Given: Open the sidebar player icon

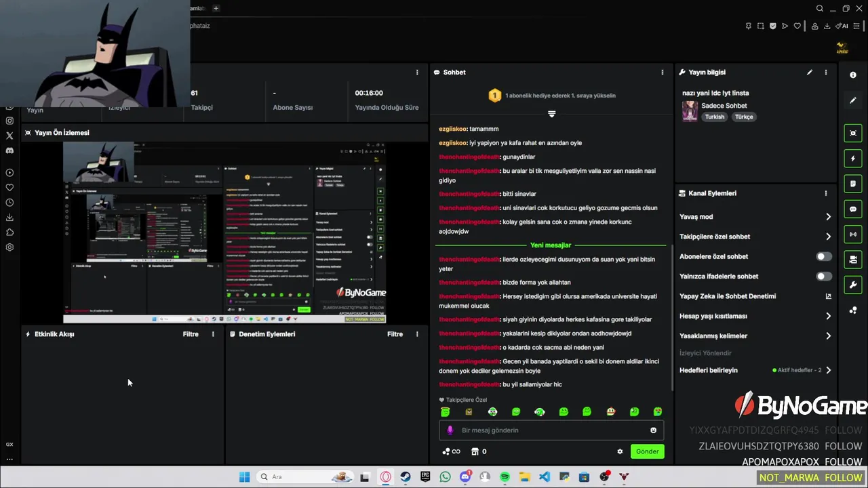Looking at the screenshot, I should pos(9,173).
